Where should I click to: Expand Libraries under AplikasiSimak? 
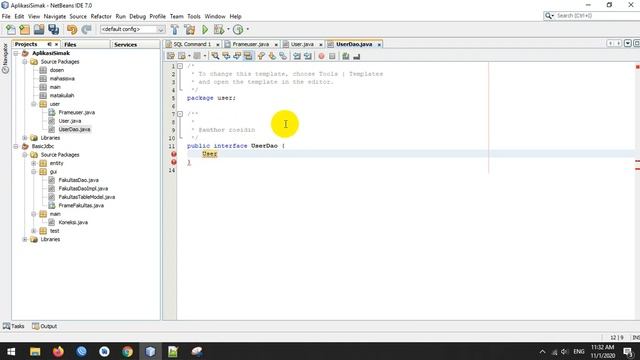[25, 138]
